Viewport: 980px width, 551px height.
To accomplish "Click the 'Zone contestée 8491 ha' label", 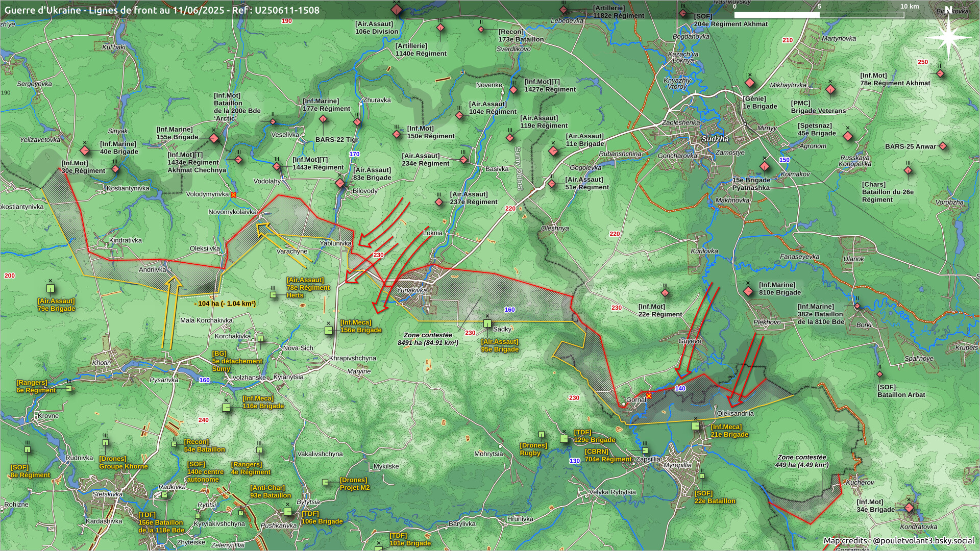I will pyautogui.click(x=428, y=339).
